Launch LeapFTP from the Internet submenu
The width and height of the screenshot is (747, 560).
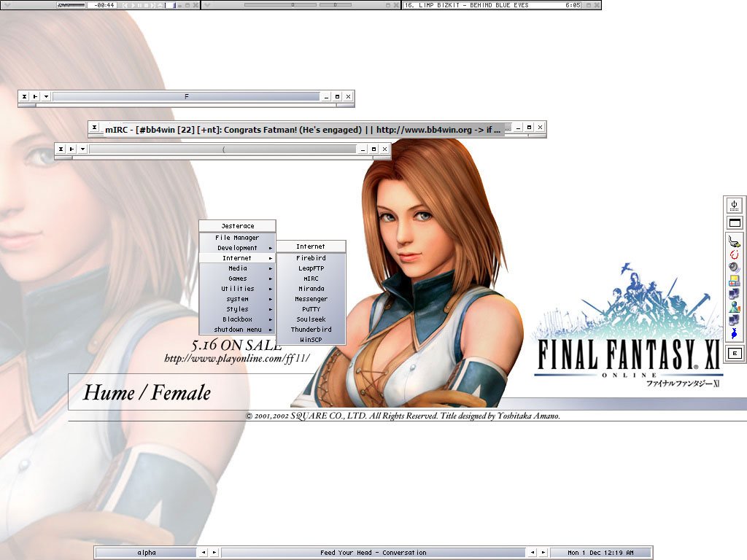(x=311, y=268)
